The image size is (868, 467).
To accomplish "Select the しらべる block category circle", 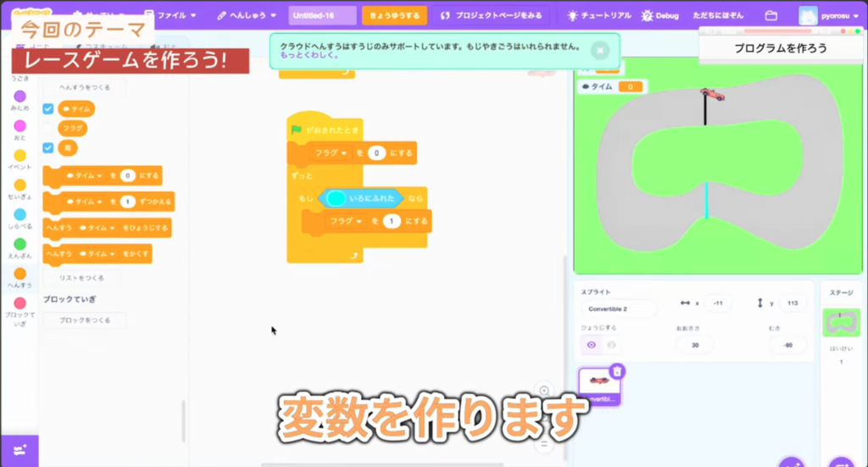I will click(19, 214).
